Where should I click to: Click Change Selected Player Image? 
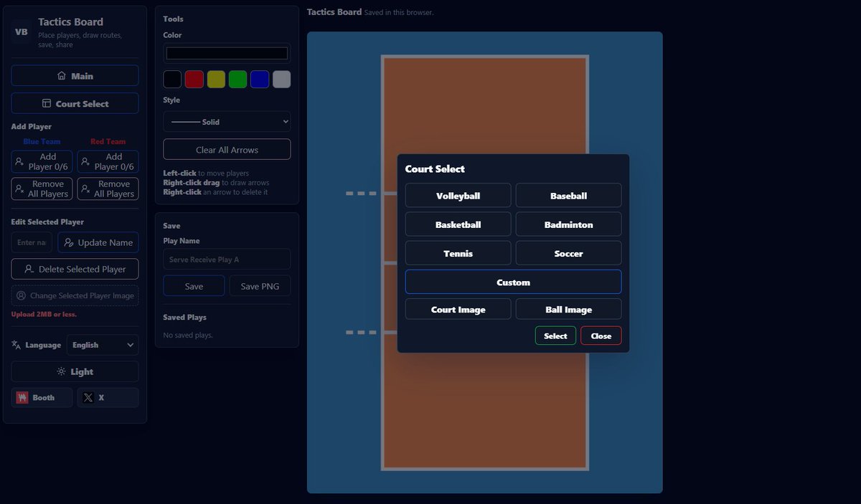click(75, 295)
